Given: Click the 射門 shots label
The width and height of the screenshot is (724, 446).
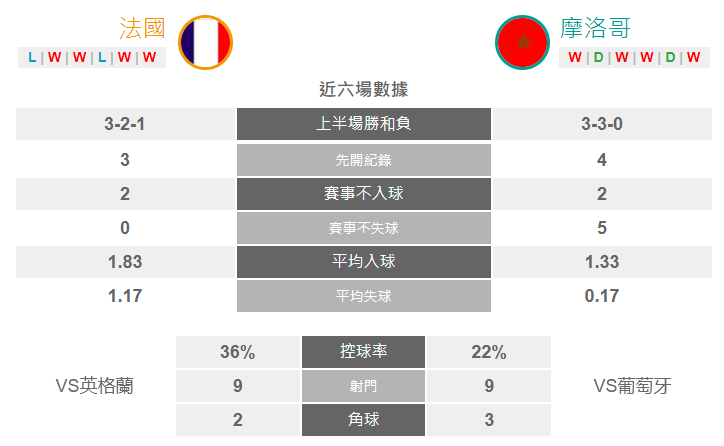Looking at the screenshot, I should [363, 386].
